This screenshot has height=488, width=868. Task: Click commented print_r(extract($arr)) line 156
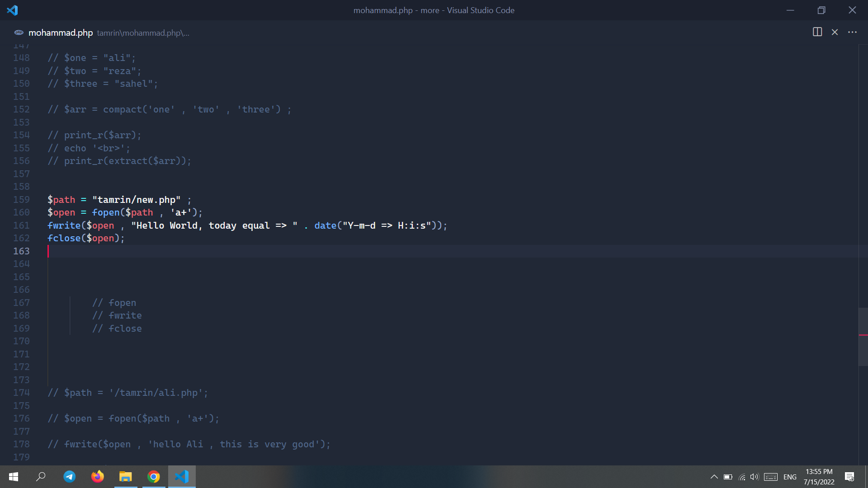[119, 161]
